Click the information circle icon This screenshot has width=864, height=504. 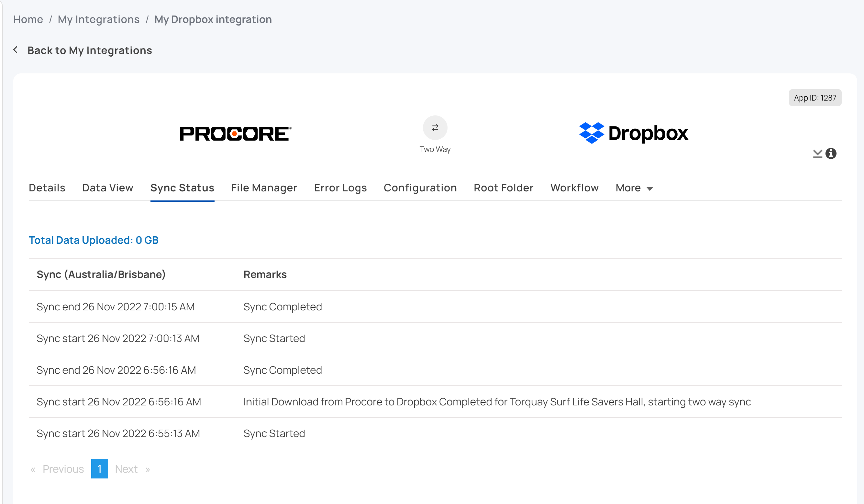[831, 154]
